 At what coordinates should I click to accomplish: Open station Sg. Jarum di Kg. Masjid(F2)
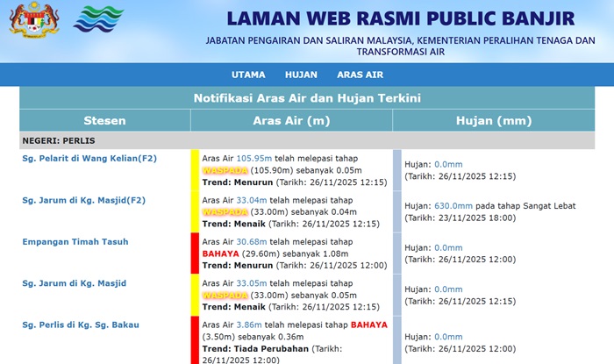84,200
